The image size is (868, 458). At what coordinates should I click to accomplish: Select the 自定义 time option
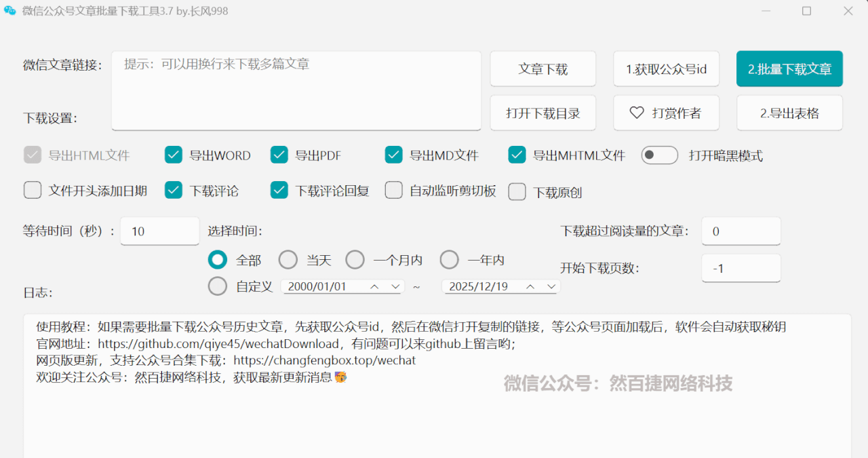pyautogui.click(x=217, y=286)
